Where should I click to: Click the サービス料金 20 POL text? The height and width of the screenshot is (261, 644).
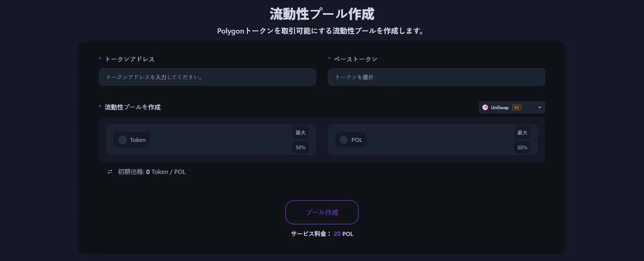pos(322,234)
